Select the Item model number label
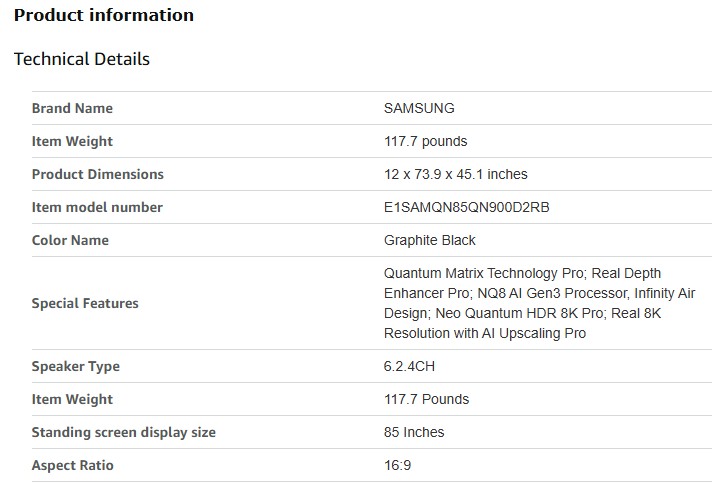 tap(97, 207)
